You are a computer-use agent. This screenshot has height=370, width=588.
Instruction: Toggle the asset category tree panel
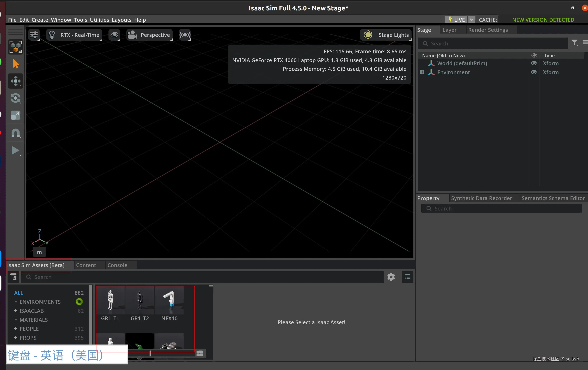pyautogui.click(x=13, y=277)
